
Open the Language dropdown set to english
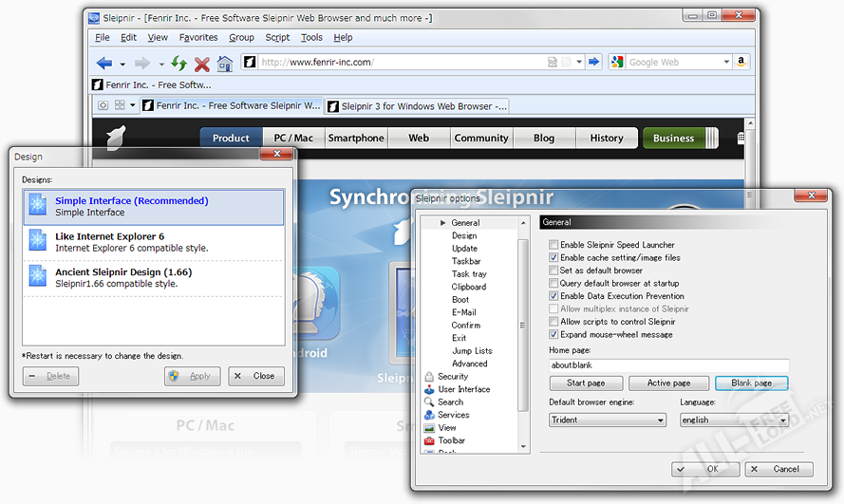click(733, 420)
